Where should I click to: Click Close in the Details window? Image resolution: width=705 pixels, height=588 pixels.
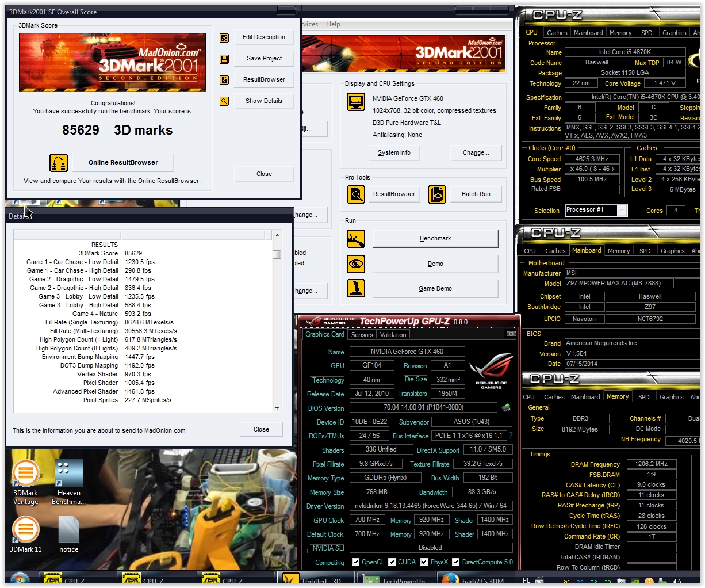click(261, 430)
